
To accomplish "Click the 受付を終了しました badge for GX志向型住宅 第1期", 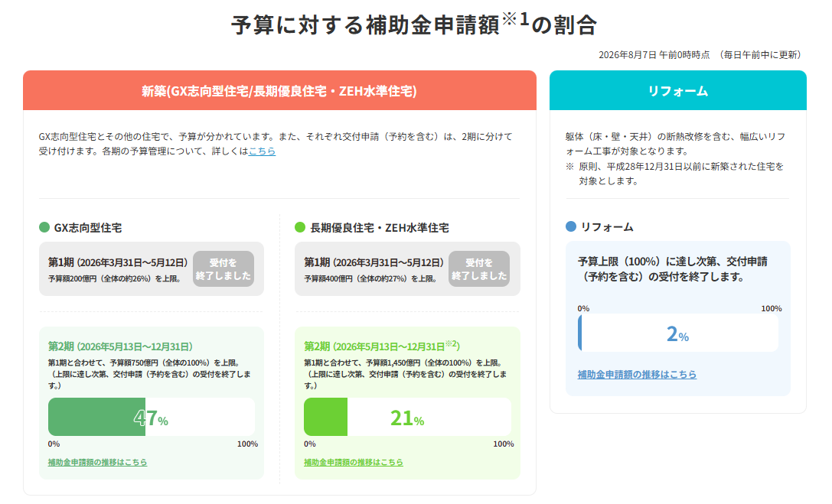I will click(x=223, y=268).
